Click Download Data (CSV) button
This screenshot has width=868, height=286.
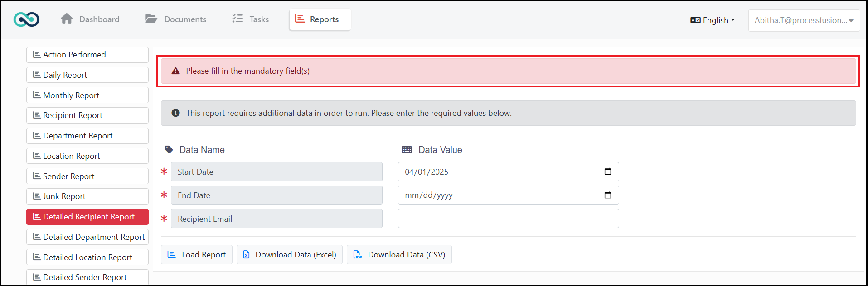coord(399,255)
